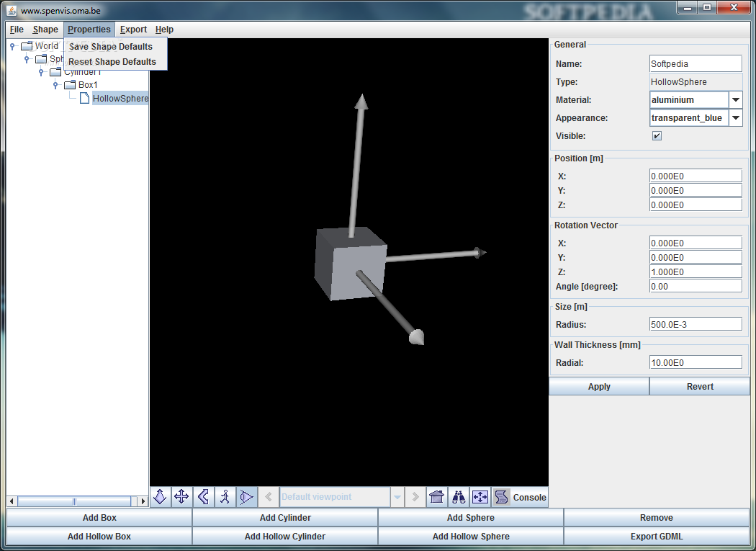Click the Position Y input field
The height and width of the screenshot is (551, 756).
(x=696, y=191)
